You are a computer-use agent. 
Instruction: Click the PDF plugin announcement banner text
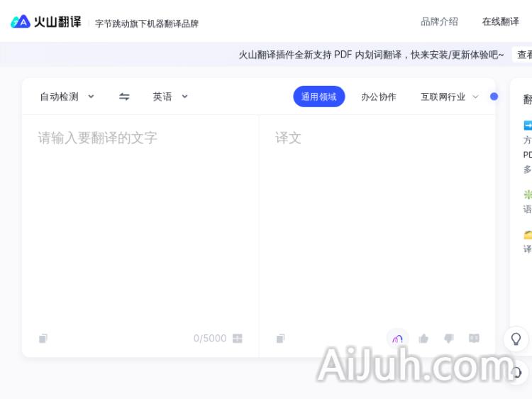371,55
